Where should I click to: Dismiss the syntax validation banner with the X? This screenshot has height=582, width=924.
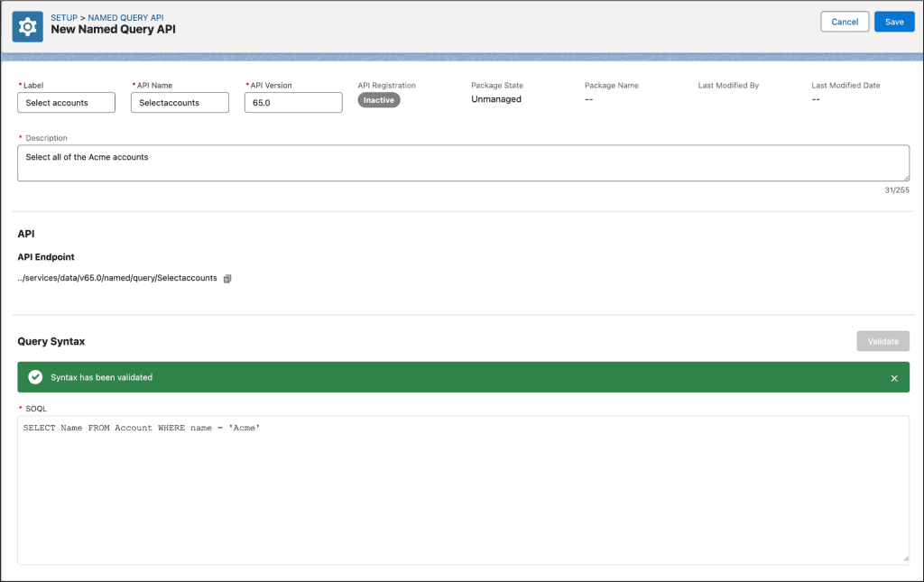pos(894,377)
